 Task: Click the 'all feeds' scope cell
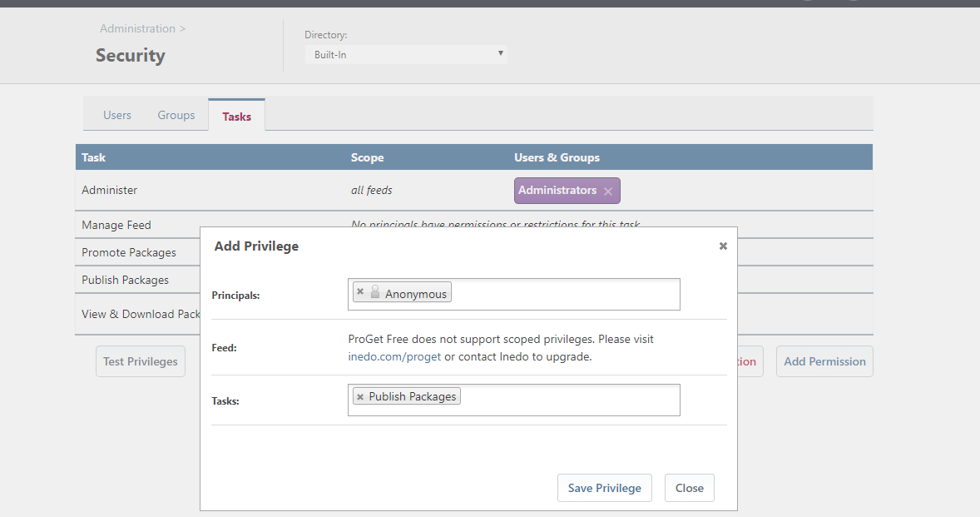pos(371,190)
